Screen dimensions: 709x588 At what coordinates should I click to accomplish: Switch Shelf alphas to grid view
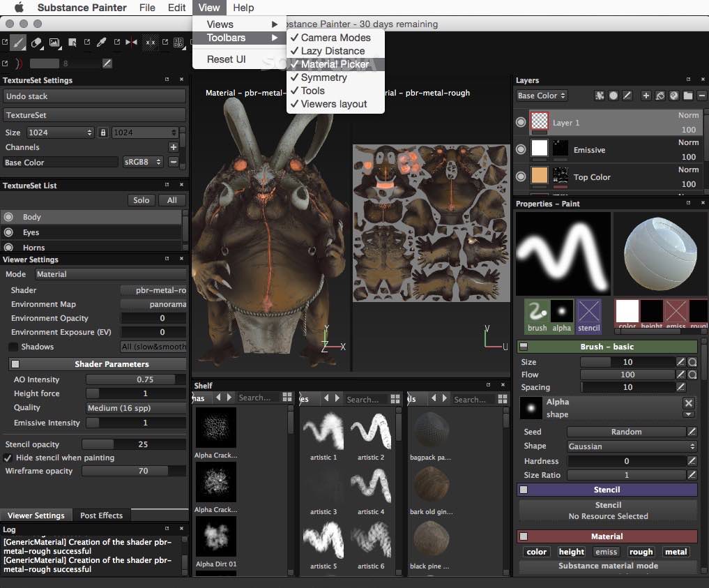pos(287,397)
